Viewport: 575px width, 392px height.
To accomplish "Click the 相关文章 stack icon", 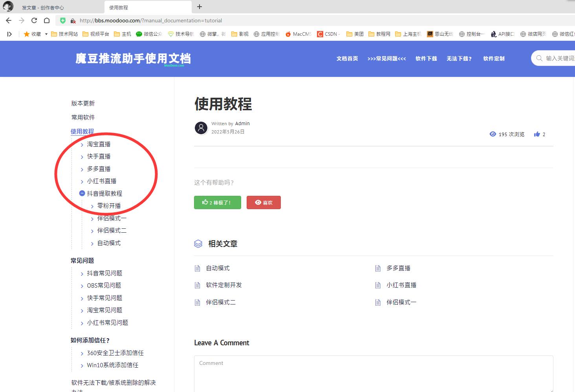I will coord(198,244).
